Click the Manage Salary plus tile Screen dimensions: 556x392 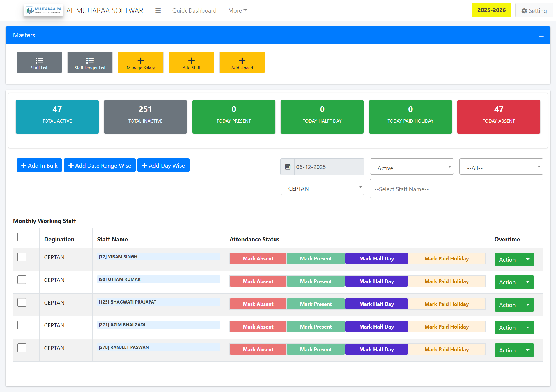pyautogui.click(x=141, y=63)
